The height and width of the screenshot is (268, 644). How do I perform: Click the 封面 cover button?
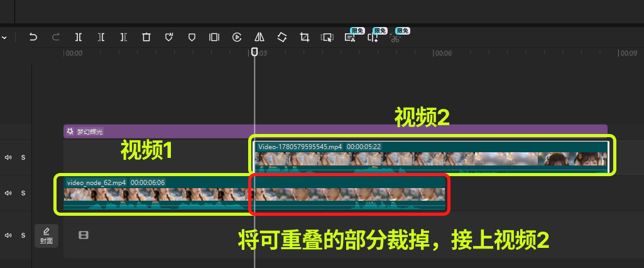pyautogui.click(x=46, y=236)
